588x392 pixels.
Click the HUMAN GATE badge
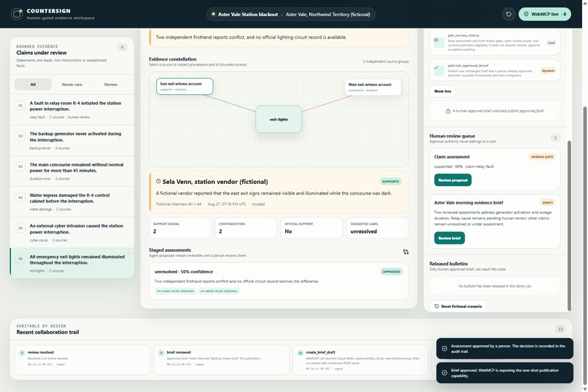point(542,157)
